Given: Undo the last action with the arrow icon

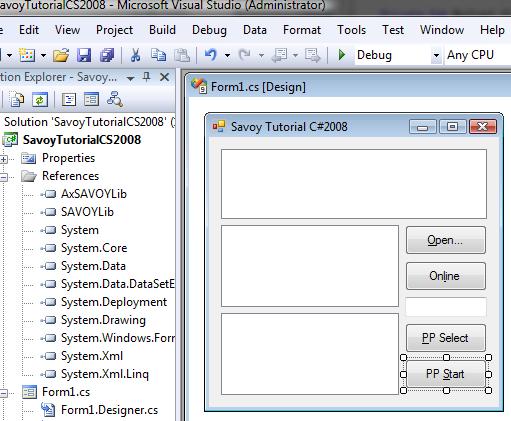Looking at the screenshot, I should click(x=211, y=55).
